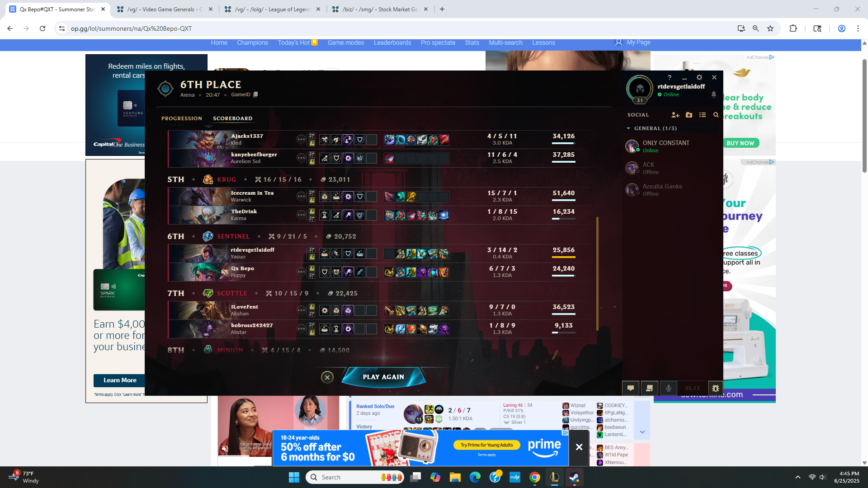Show hidden system tray icons
Screen dimensions: 868x488
(x=797, y=477)
